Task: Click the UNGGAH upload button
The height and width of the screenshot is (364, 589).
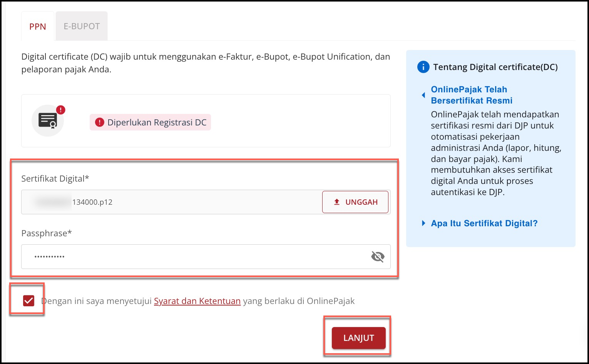Action: 355,202
